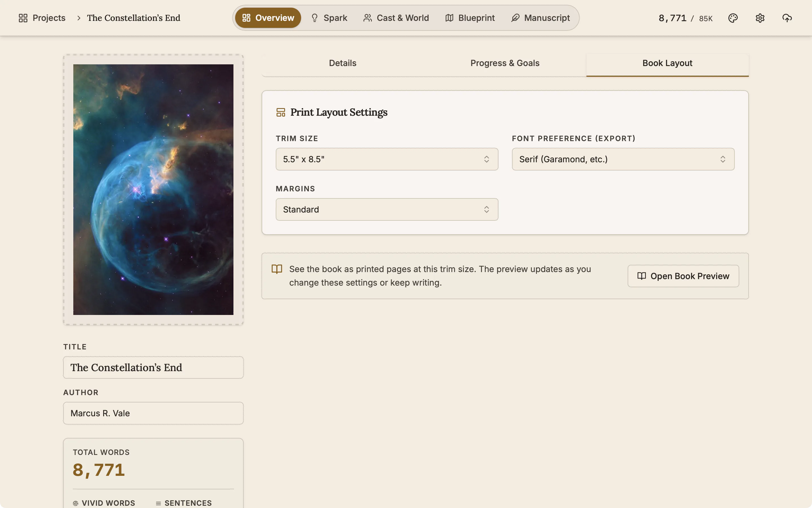Click the word count 8,771 / 85K
The width and height of the screenshot is (812, 508).
685,18
